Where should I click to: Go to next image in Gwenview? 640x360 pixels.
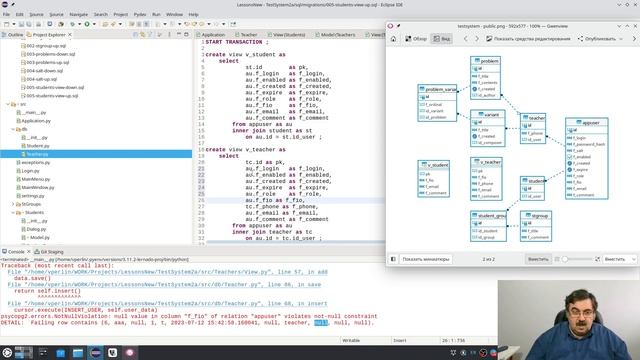tap(477, 39)
